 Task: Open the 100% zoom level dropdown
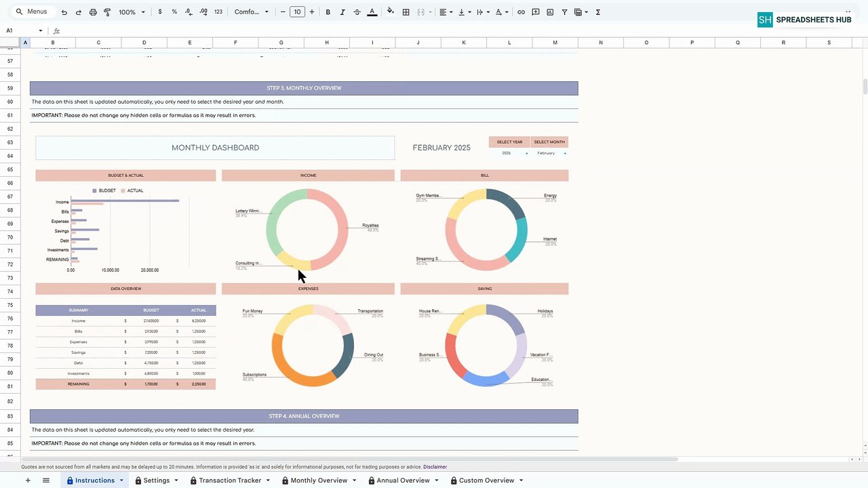(132, 12)
